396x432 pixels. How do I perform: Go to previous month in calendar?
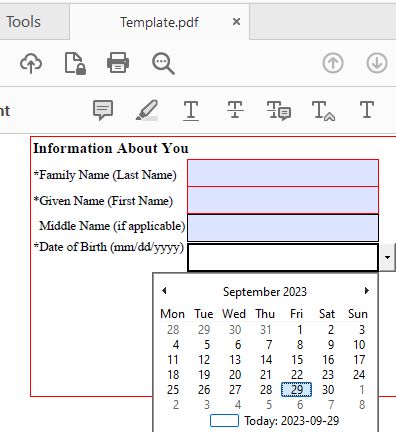164,291
